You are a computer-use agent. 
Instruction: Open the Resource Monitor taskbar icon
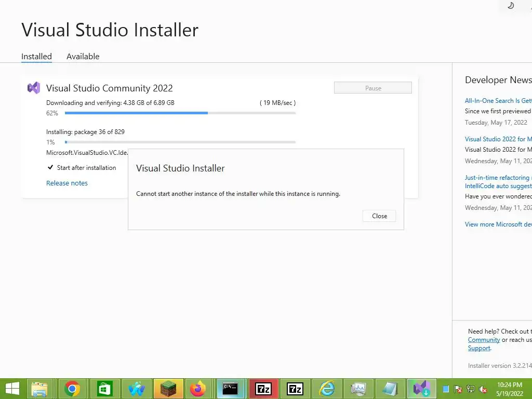(358, 389)
